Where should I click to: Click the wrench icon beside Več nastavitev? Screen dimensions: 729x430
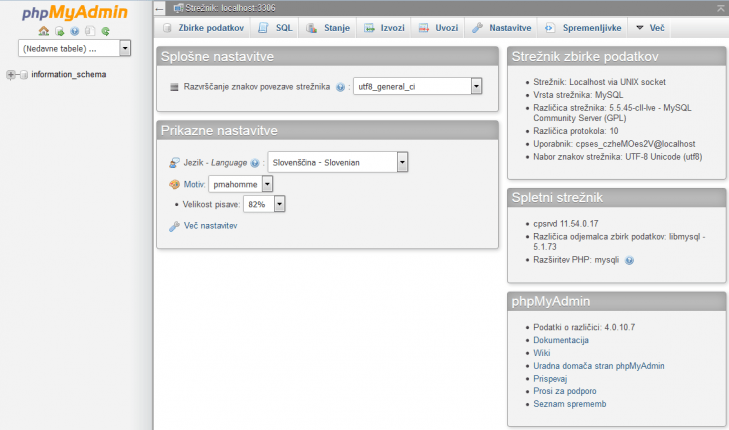(174, 226)
